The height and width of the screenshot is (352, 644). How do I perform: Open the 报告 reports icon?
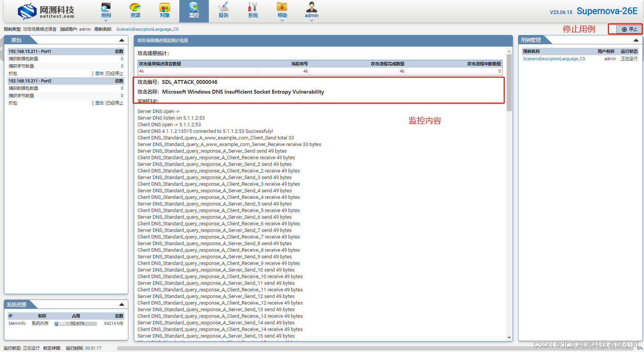pyautogui.click(x=224, y=10)
